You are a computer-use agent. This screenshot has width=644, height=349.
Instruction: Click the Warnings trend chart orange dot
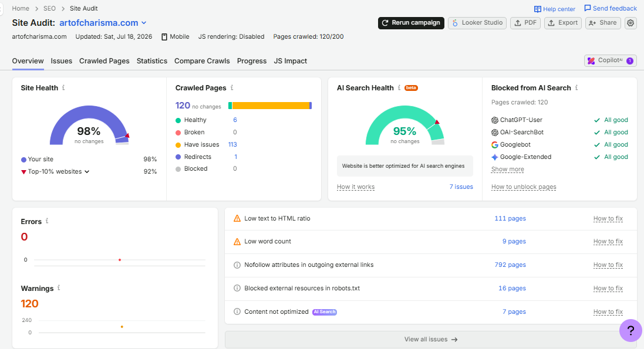(x=122, y=327)
